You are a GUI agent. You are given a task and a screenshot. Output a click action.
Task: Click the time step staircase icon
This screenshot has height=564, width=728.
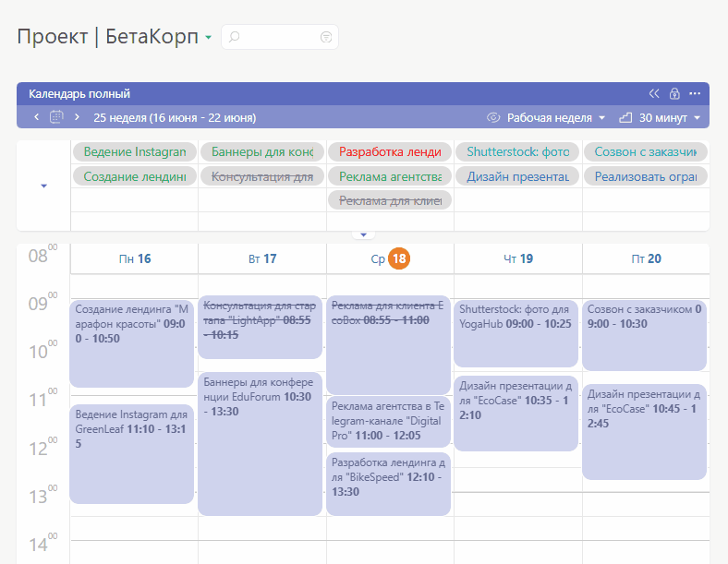point(625,118)
